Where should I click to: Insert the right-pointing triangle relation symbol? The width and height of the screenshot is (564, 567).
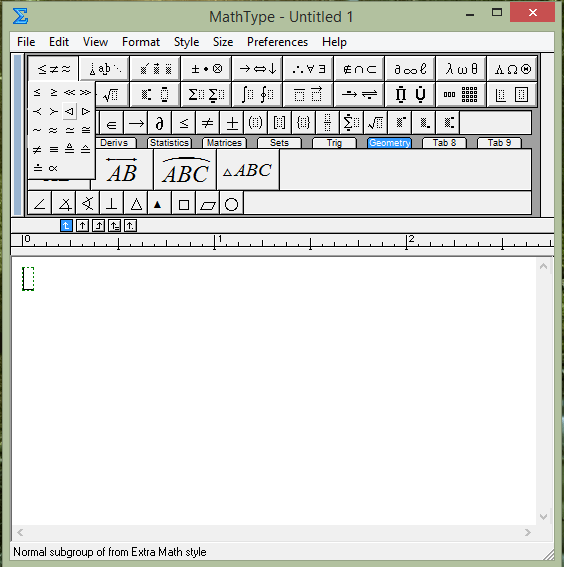pos(86,111)
